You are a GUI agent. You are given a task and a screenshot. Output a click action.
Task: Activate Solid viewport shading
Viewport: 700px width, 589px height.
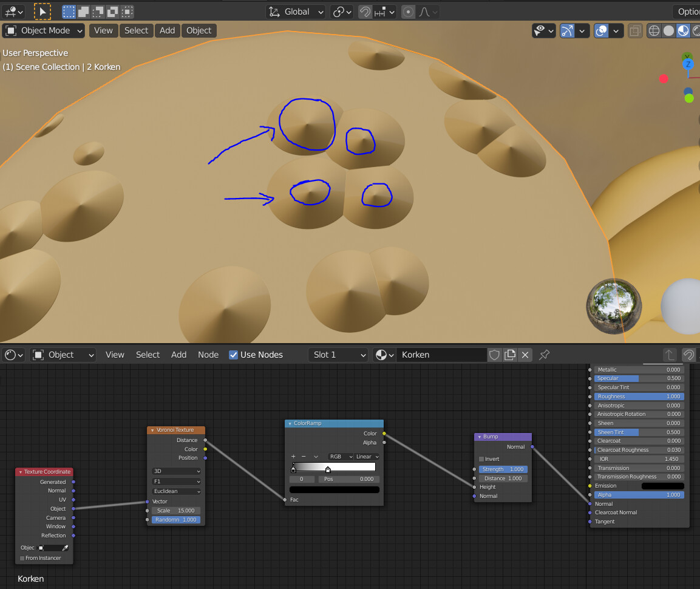click(668, 30)
